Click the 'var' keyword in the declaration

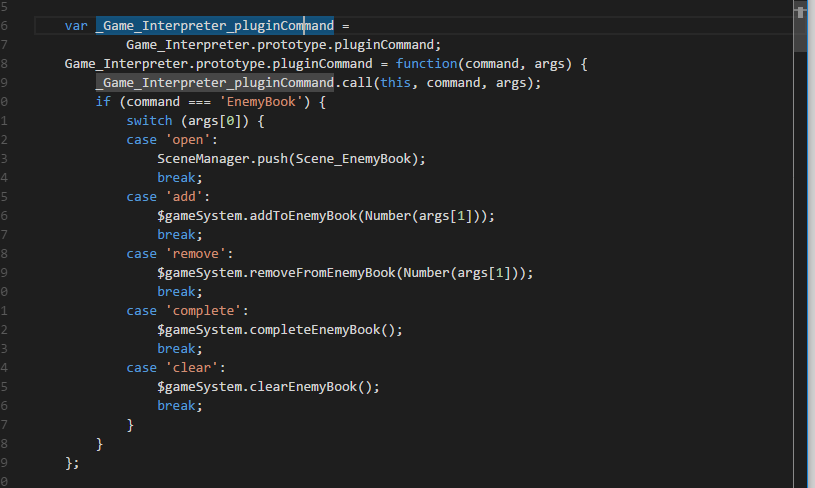[76, 26]
